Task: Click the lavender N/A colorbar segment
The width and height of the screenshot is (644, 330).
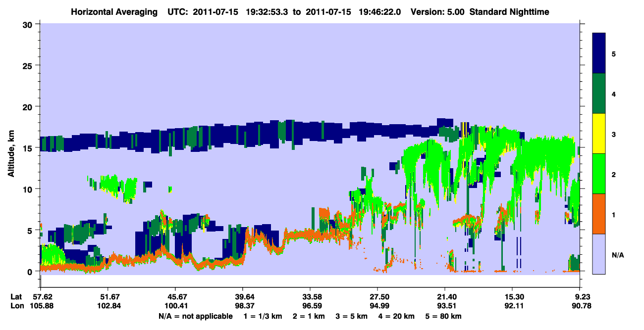Action: [599, 254]
